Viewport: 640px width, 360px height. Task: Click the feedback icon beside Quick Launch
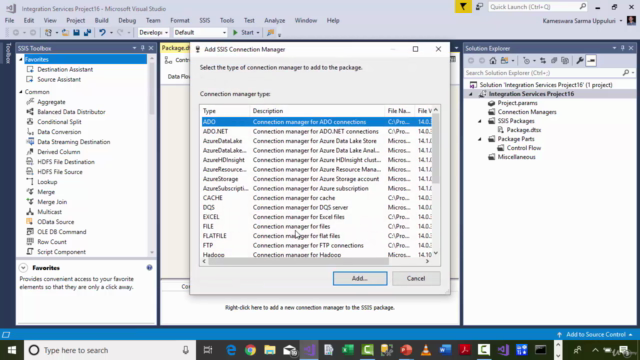(x=479, y=7)
